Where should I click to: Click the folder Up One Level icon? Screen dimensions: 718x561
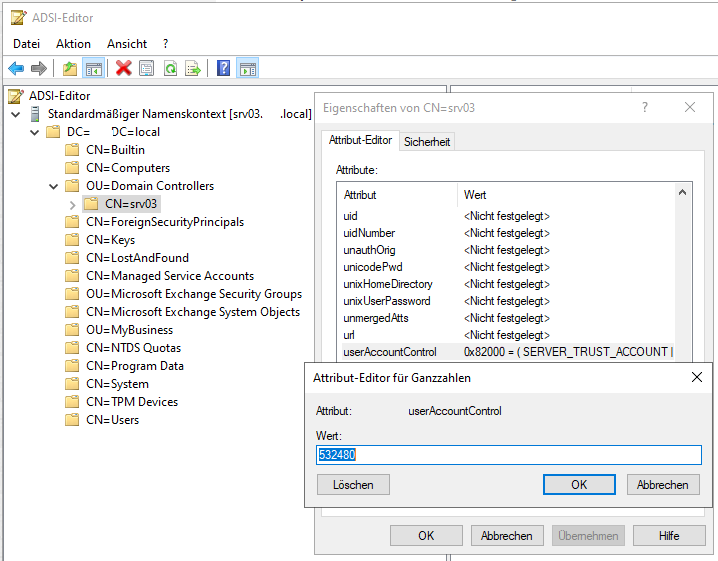click(69, 68)
